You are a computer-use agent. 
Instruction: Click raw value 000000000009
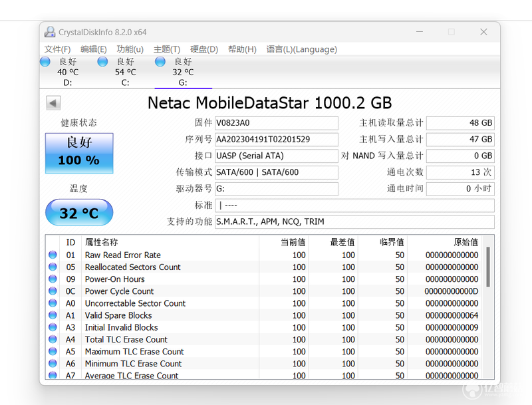[x=452, y=328]
